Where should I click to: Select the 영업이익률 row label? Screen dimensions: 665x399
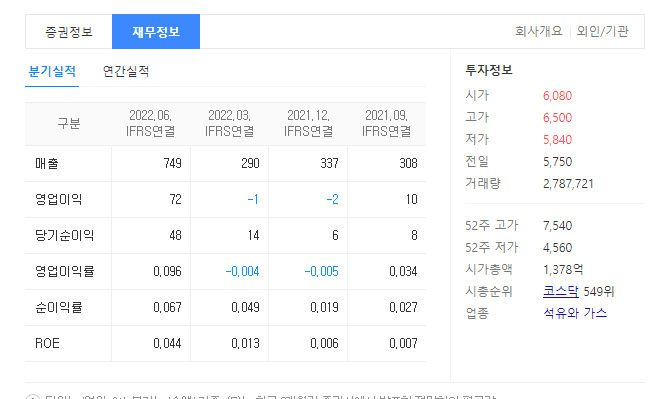pos(64,271)
